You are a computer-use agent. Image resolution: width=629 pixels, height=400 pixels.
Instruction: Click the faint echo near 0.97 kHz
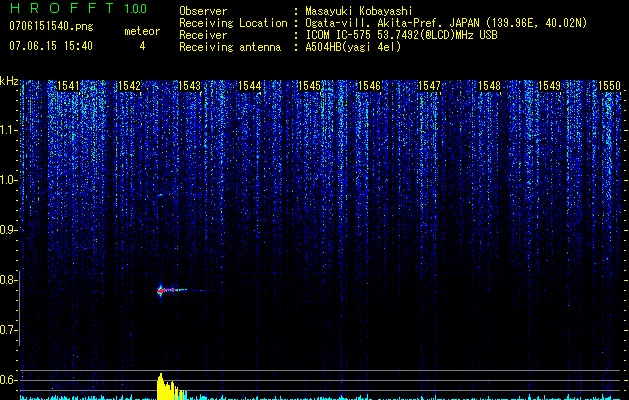[160, 195]
